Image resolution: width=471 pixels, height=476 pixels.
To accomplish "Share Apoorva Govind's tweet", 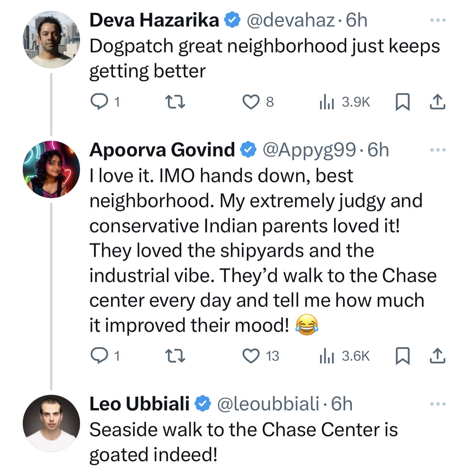I will [x=437, y=356].
